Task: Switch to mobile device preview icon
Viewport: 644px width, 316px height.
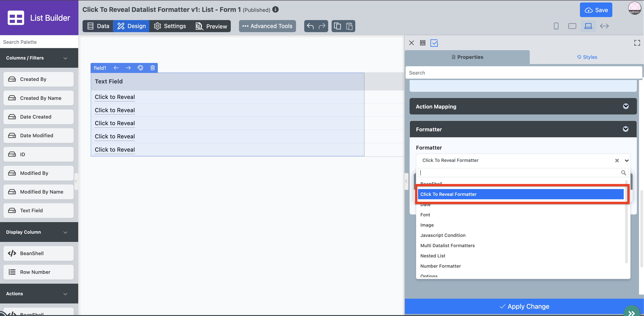Action: click(x=556, y=26)
